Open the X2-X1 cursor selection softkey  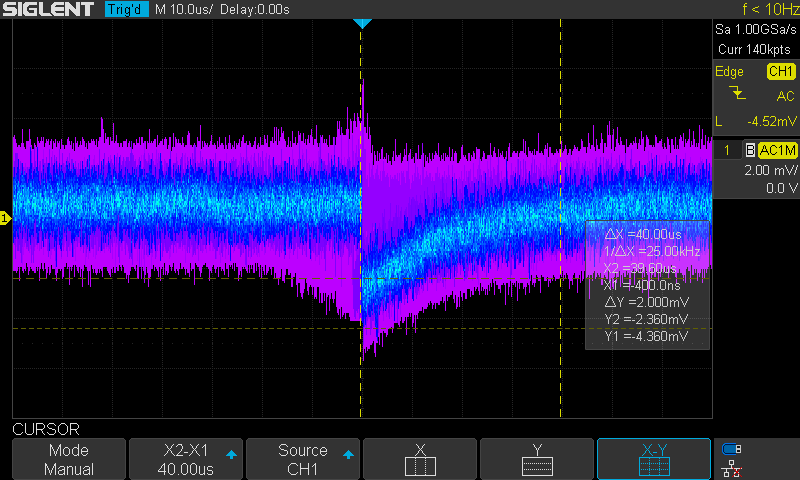[x=186, y=459]
